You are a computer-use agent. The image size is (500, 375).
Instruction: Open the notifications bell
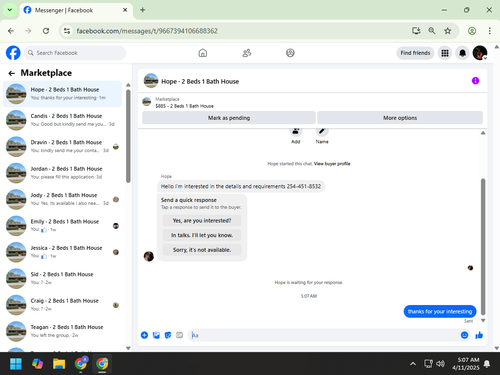[x=462, y=53]
